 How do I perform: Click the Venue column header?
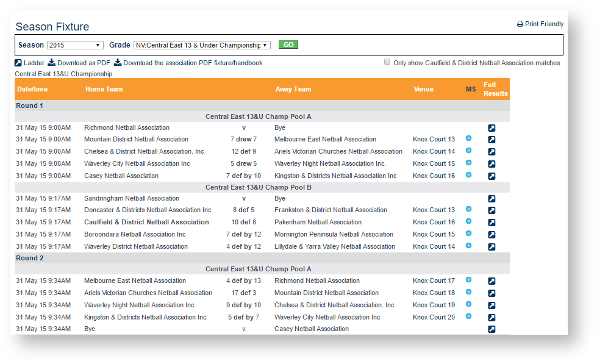point(423,89)
